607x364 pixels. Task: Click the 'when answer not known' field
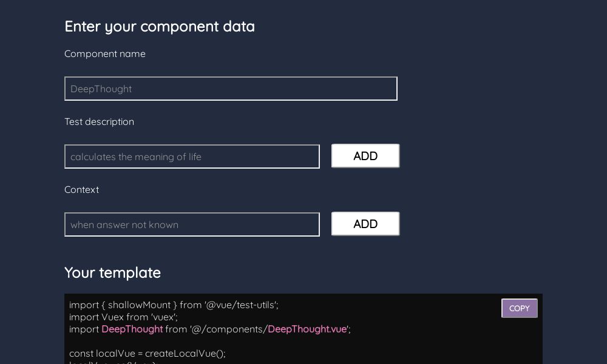click(x=192, y=224)
